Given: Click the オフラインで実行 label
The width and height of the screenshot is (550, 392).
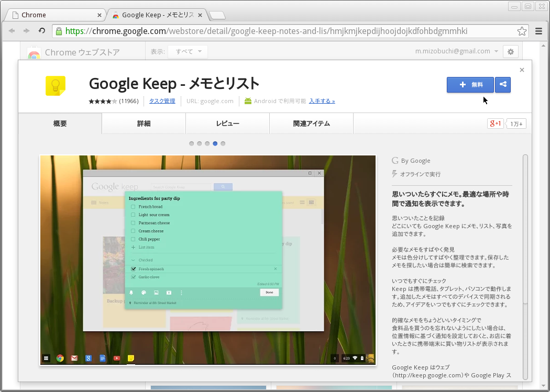Looking at the screenshot, I should pyautogui.click(x=416, y=174).
